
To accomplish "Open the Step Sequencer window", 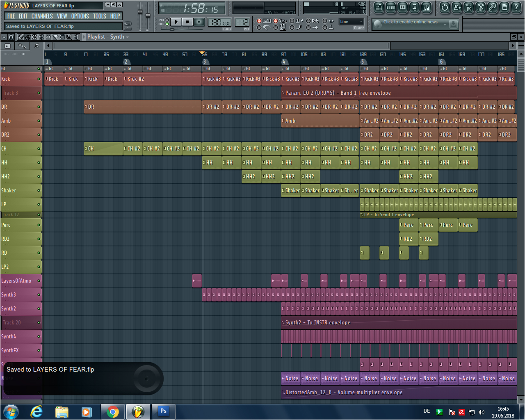I will click(x=391, y=7).
